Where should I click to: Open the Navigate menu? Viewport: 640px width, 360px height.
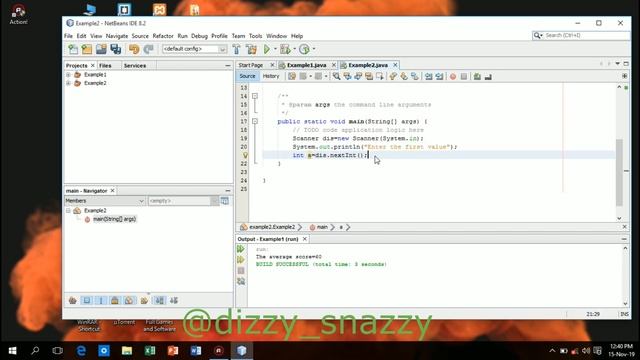(117, 36)
